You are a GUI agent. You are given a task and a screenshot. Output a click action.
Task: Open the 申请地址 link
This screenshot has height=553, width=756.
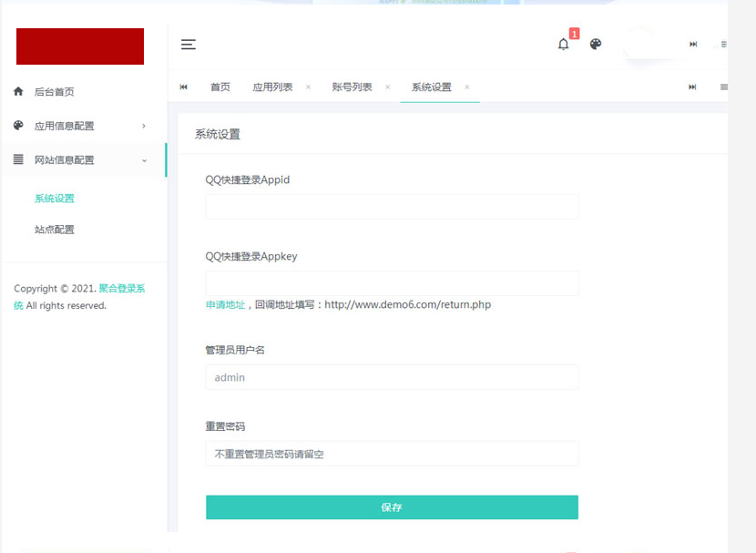tap(225, 305)
